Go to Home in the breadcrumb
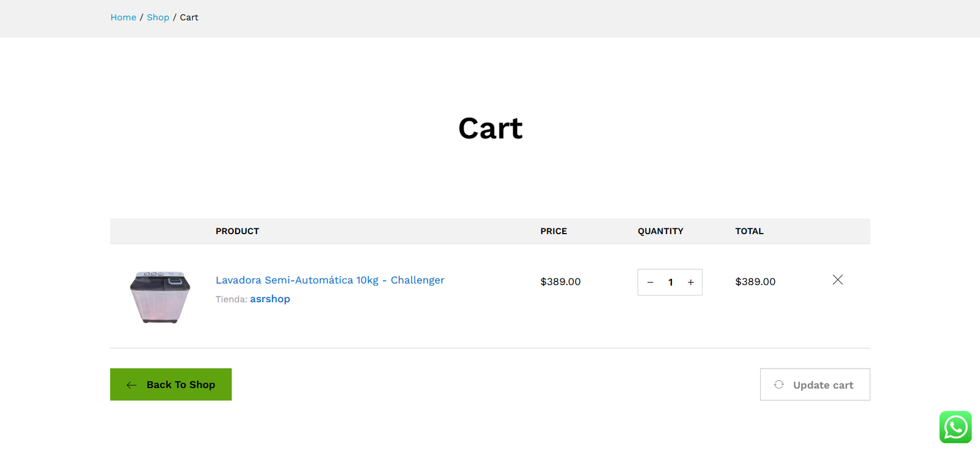980x450 pixels. point(123,17)
